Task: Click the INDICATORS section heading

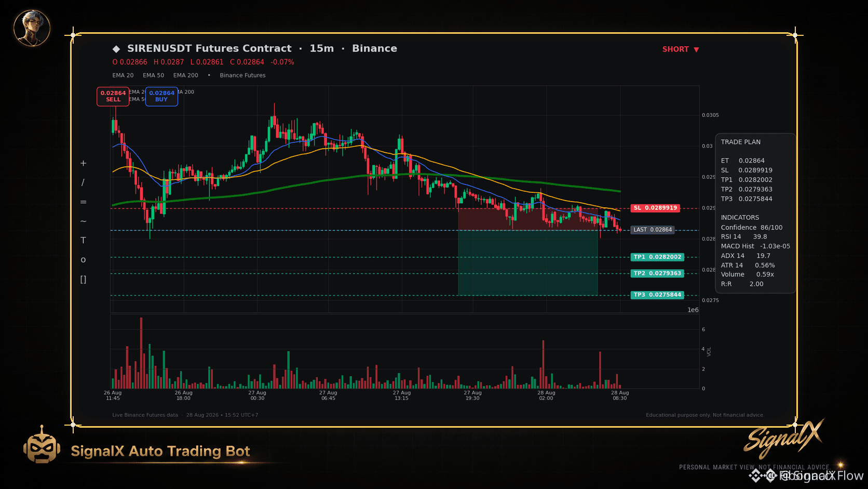Action: [740, 217]
